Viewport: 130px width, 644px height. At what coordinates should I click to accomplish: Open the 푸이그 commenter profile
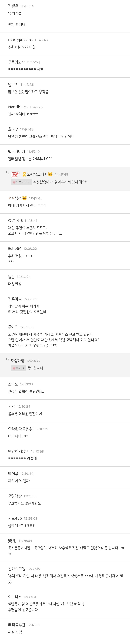pos(13,327)
